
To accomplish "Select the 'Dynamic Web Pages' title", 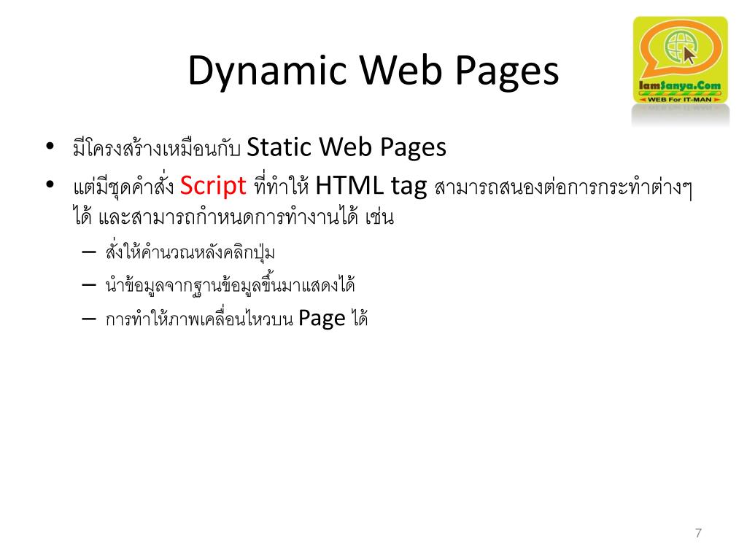I will (373, 71).
